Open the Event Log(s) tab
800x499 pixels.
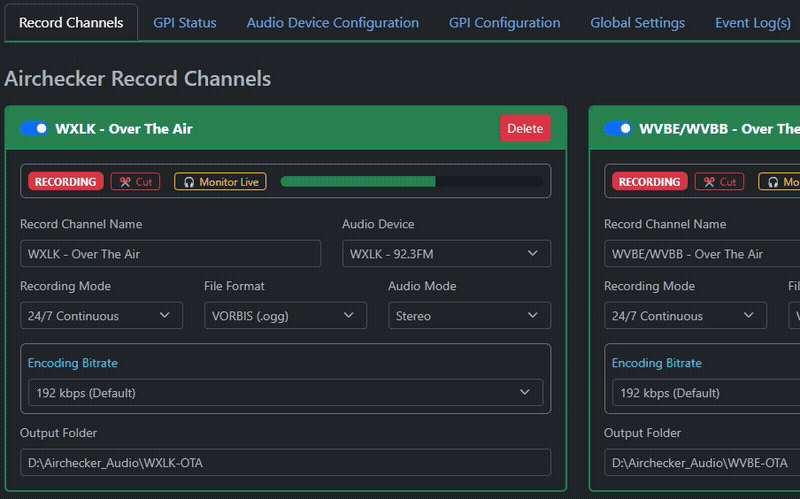pos(753,22)
